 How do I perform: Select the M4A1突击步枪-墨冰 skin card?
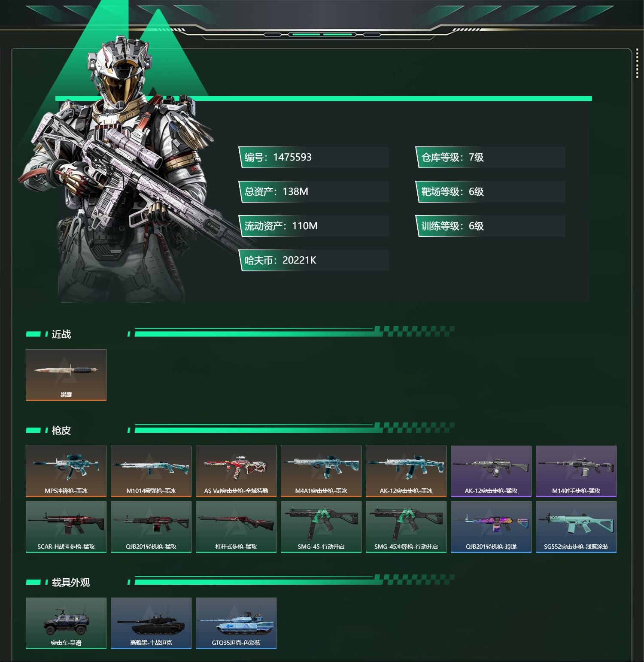click(x=321, y=471)
